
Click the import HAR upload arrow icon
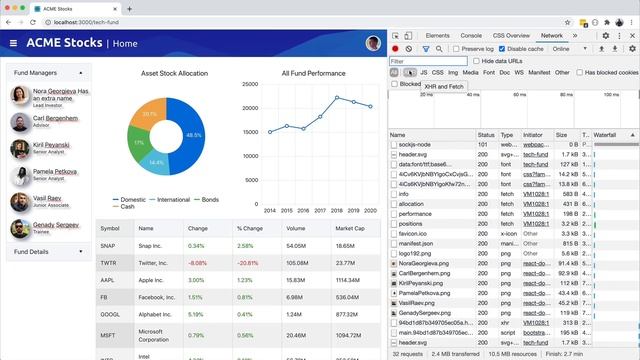coord(601,49)
